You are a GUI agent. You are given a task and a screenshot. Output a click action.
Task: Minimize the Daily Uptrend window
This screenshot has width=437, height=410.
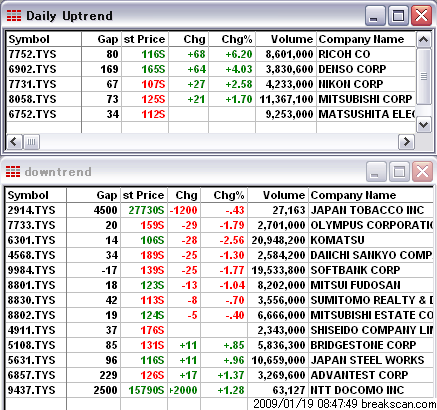(x=375, y=15)
